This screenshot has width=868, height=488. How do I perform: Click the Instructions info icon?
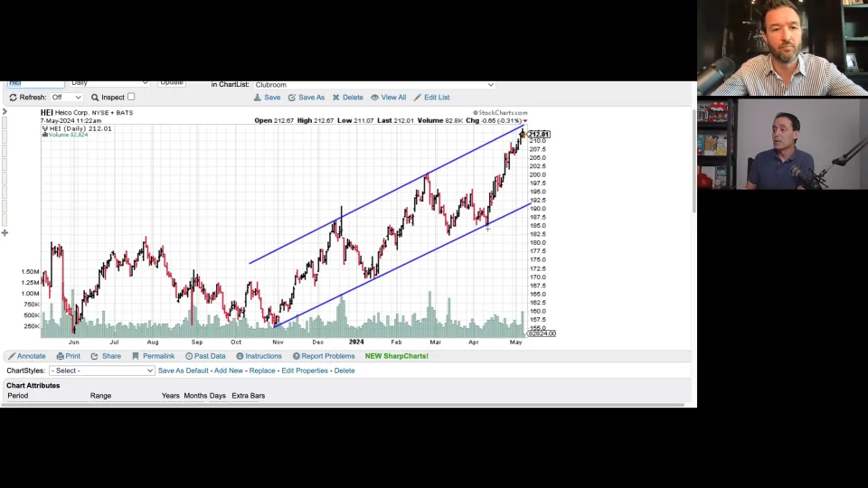coord(240,356)
